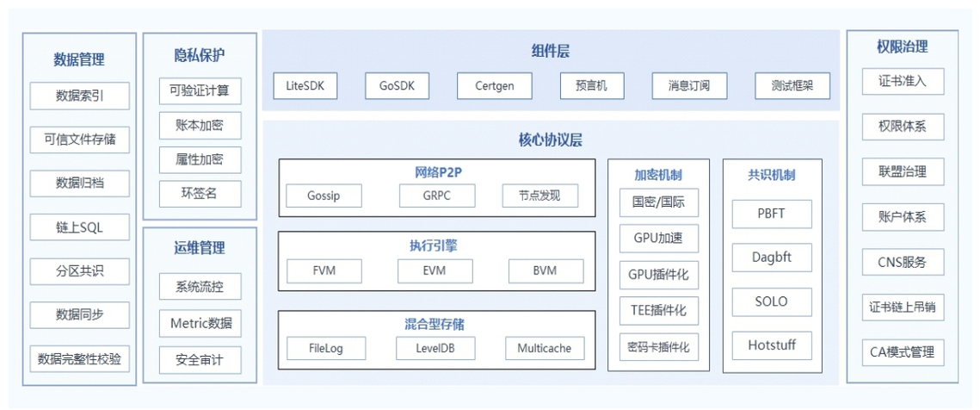Click the 数据索引 box
Image resolution: width=980 pixels, height=410 pixels.
(x=79, y=96)
